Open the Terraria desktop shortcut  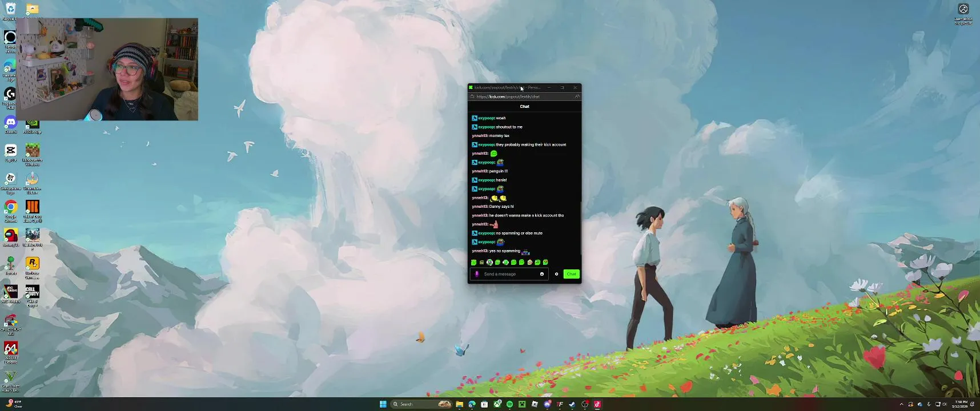[10, 265]
